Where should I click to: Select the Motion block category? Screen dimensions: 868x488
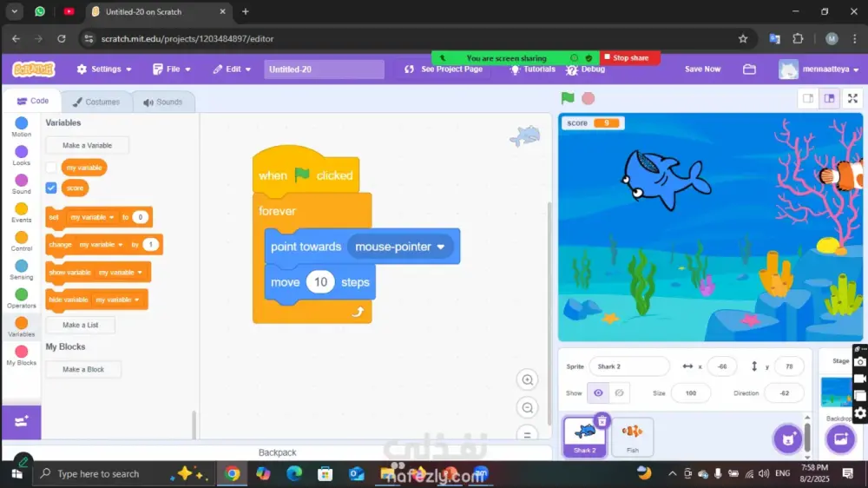(21, 127)
